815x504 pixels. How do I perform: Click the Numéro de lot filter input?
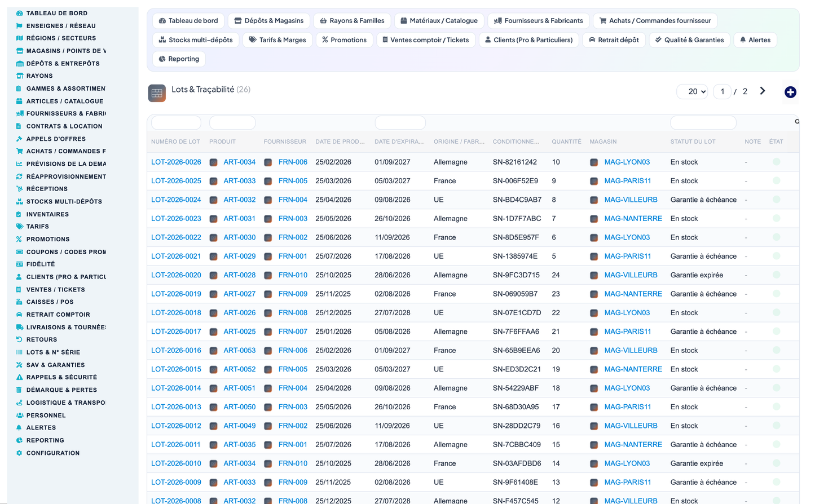[x=176, y=122]
